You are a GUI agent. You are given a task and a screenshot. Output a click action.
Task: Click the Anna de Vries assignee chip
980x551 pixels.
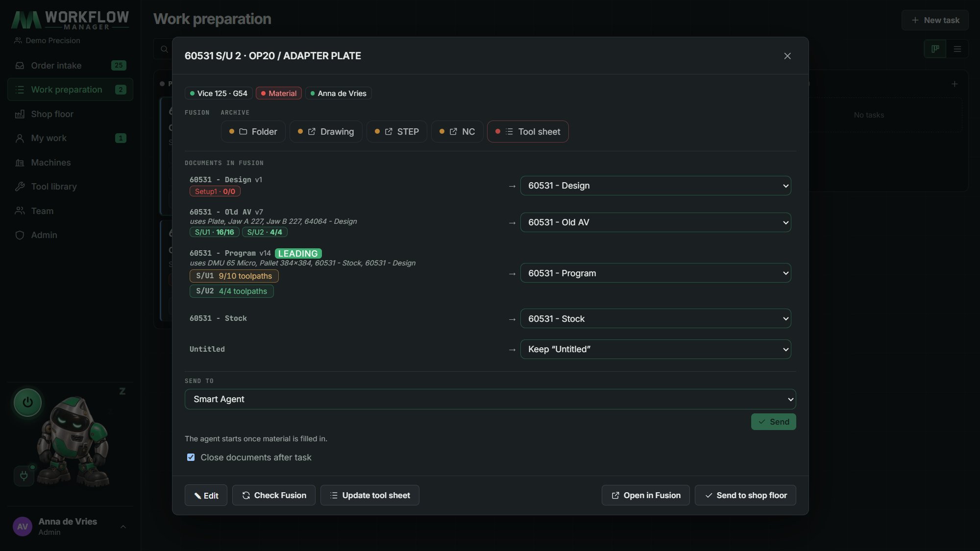pos(338,93)
